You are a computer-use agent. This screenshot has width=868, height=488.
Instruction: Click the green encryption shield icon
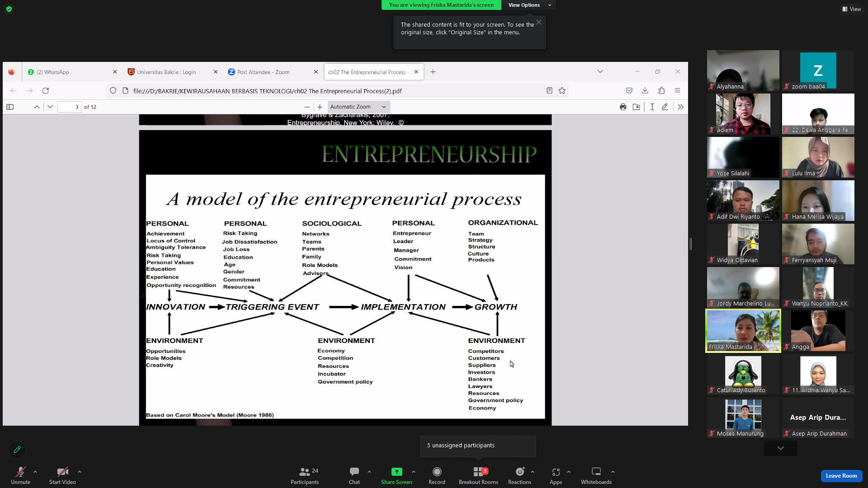(x=9, y=9)
